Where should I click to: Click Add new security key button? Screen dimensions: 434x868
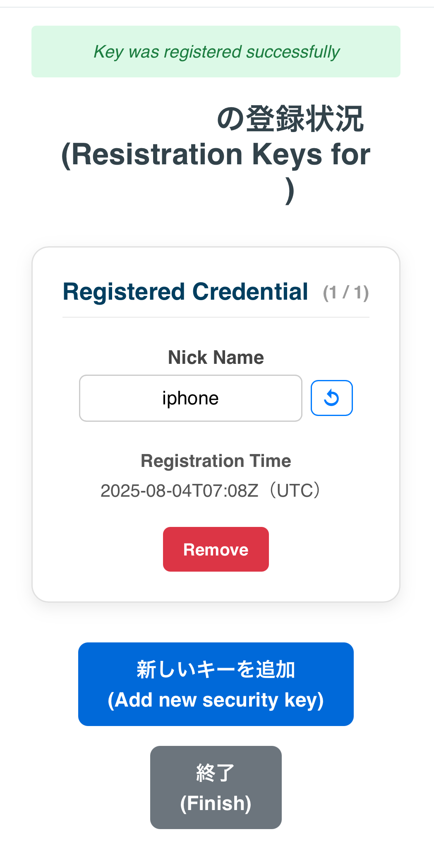(x=216, y=684)
